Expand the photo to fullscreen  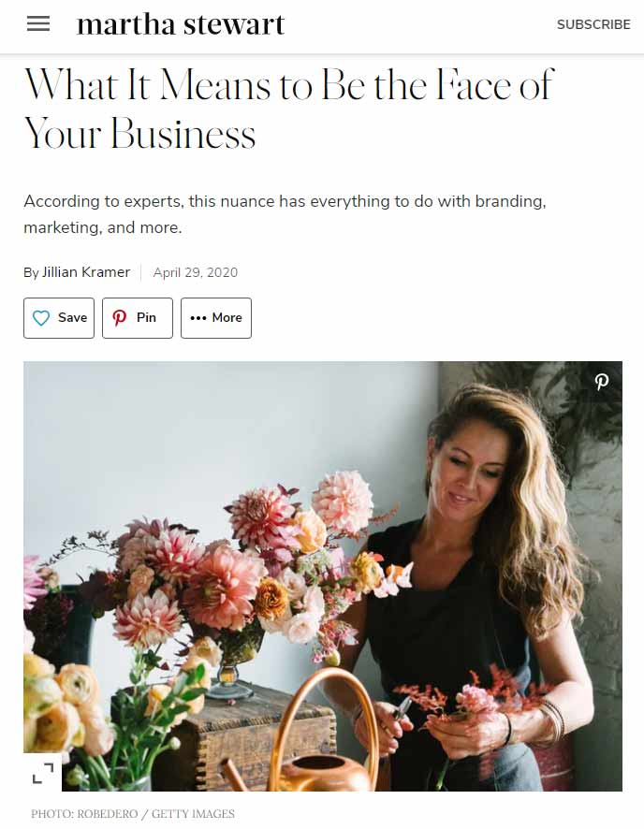coord(43,772)
